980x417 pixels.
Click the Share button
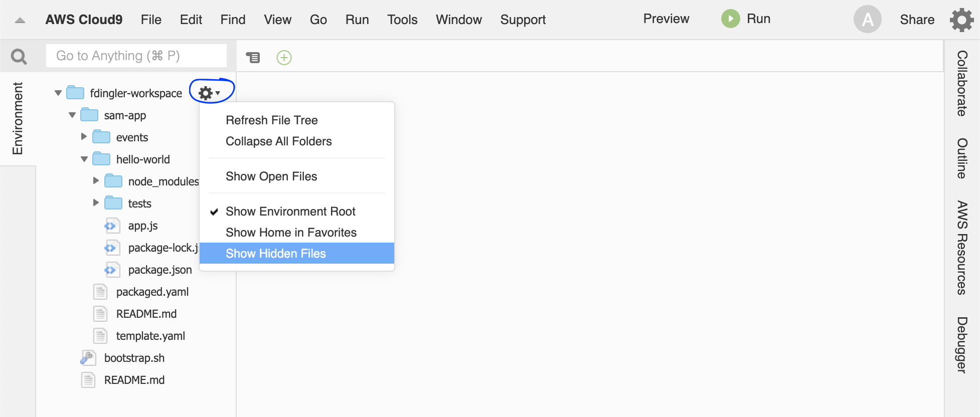[917, 20]
